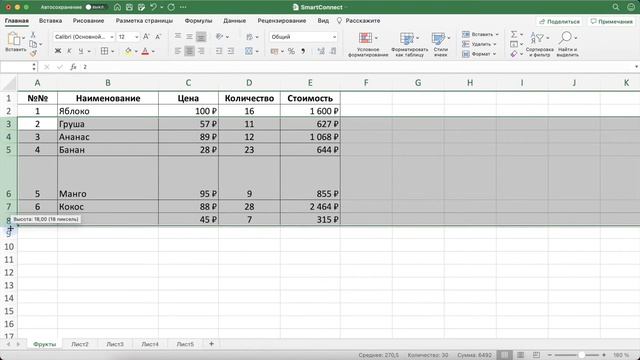This screenshot has height=360, width=640.
Task: Click the AutoSum sigma icon
Action: click(514, 34)
